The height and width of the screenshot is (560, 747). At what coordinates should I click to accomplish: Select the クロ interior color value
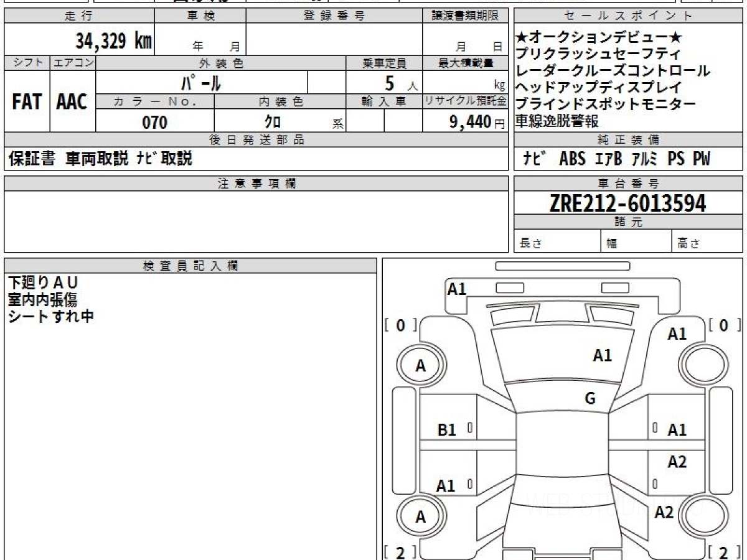272,122
